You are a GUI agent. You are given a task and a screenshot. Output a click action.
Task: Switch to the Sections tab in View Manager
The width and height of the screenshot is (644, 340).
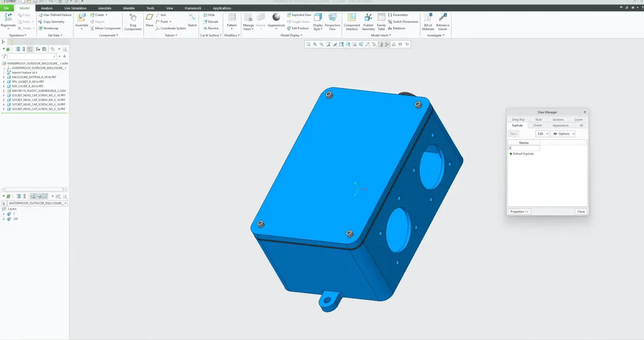[x=558, y=120]
